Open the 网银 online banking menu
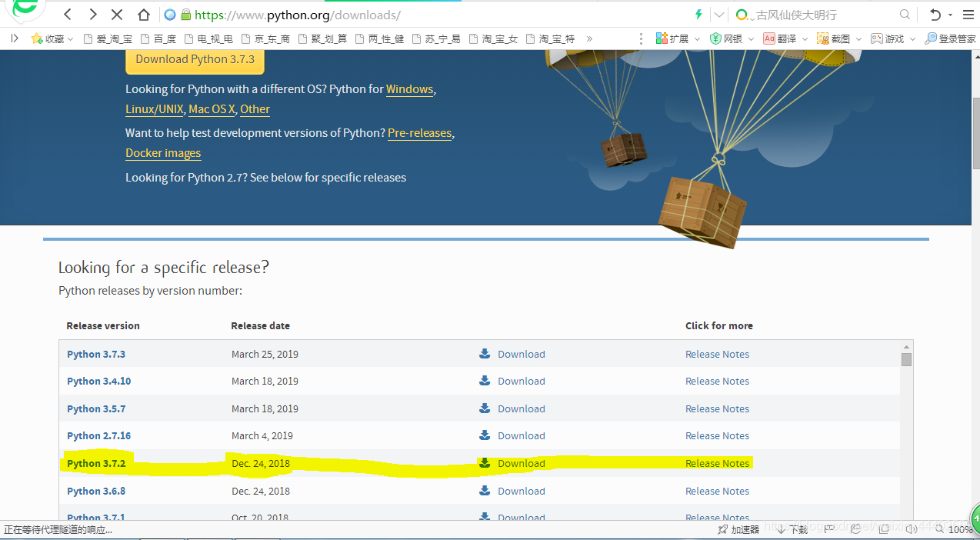980x540 pixels. [732, 38]
